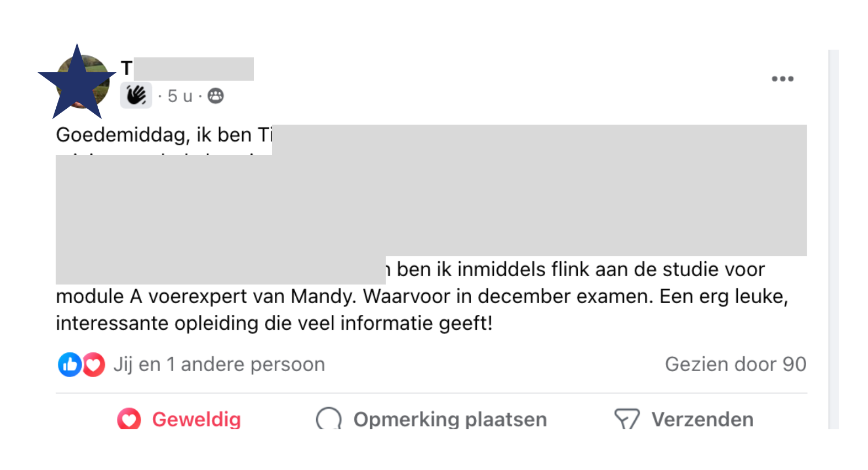Click the 'interessante opleiding die veel informatie geeft' line
The image size is (868, 470).
click(274, 323)
